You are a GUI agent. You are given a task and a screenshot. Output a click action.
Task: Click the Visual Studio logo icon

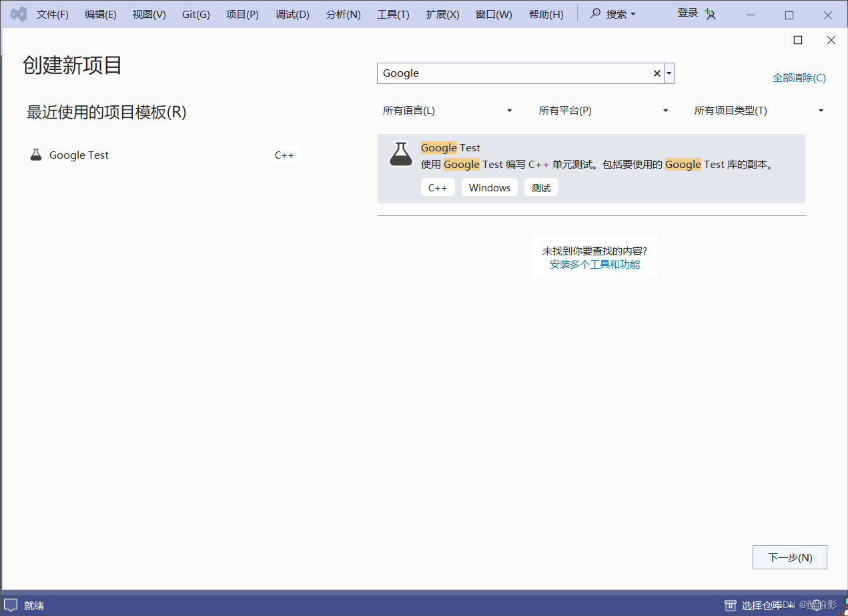(19, 14)
